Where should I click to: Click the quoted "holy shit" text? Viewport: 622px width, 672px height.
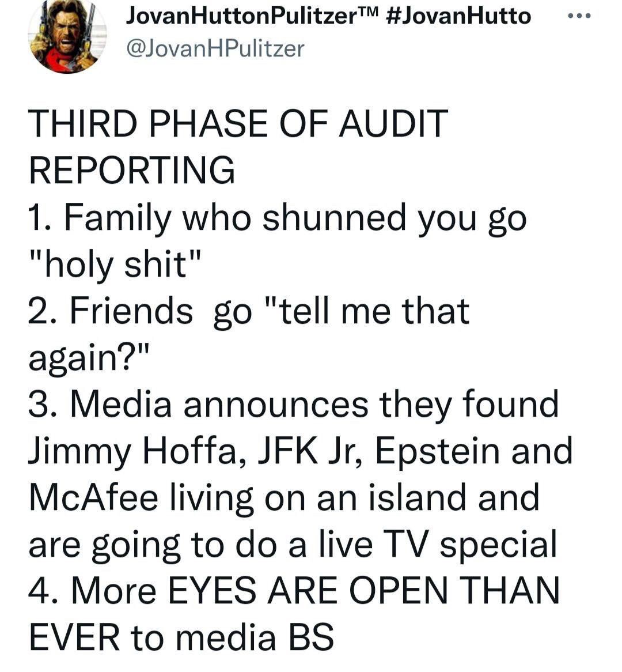pyautogui.click(x=115, y=264)
